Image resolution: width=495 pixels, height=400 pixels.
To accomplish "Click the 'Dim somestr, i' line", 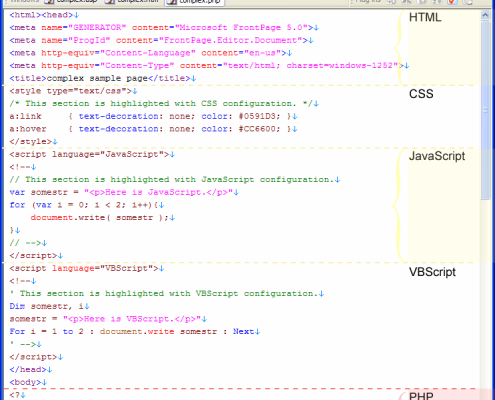I will [49, 306].
